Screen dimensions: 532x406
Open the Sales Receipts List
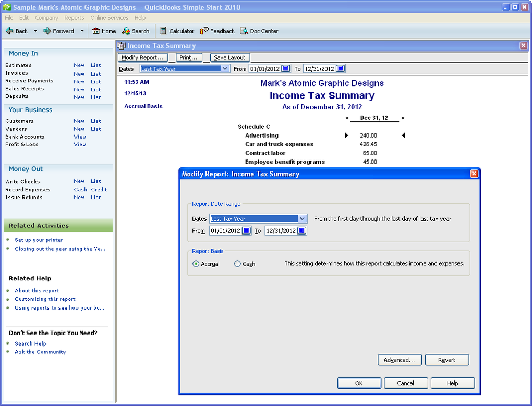[95, 90]
